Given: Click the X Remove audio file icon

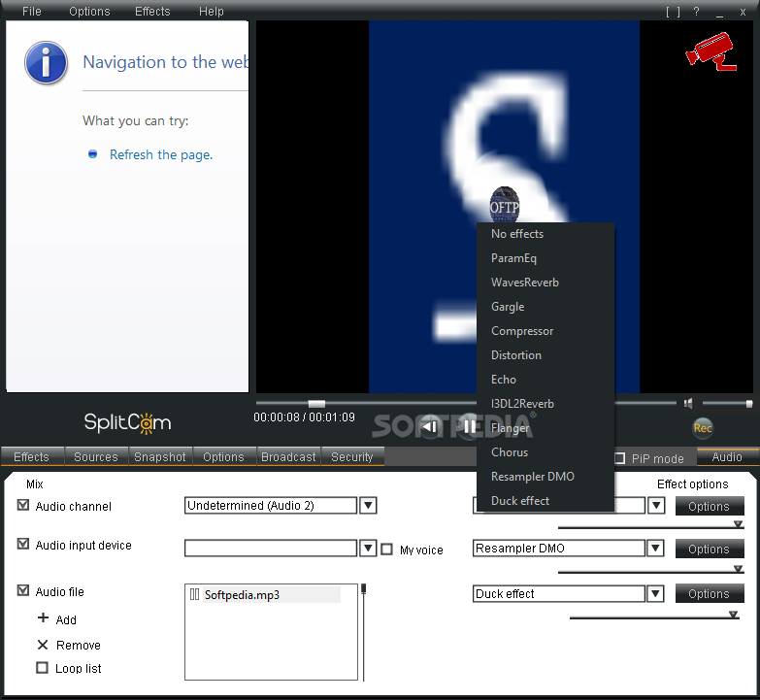Looking at the screenshot, I should 43,645.
